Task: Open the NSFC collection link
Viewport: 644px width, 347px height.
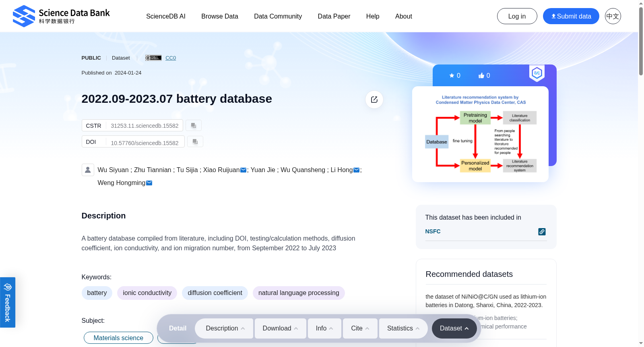Action: tap(433, 231)
